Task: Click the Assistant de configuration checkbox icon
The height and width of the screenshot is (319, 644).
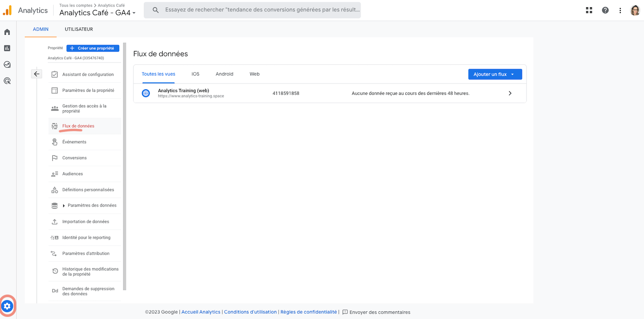Action: coord(55,74)
